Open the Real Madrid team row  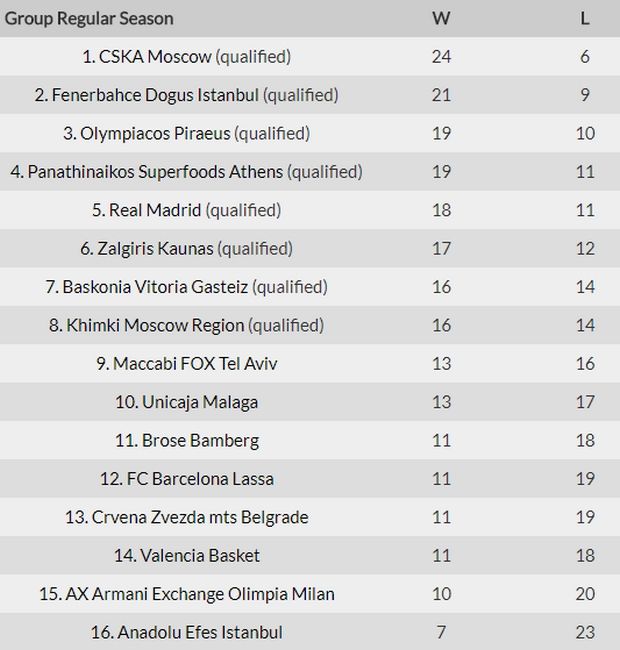click(x=154, y=210)
